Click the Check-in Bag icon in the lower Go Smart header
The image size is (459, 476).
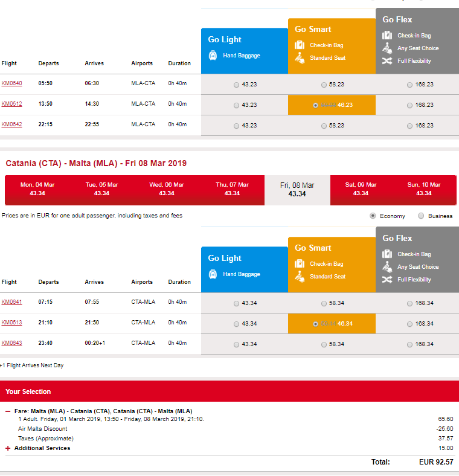click(300, 263)
